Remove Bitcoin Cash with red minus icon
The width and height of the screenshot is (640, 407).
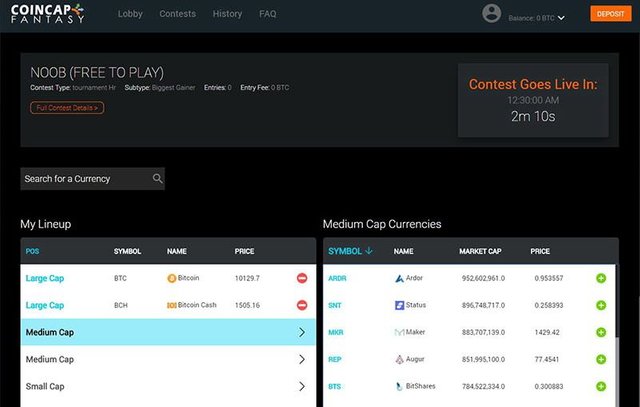(302, 305)
